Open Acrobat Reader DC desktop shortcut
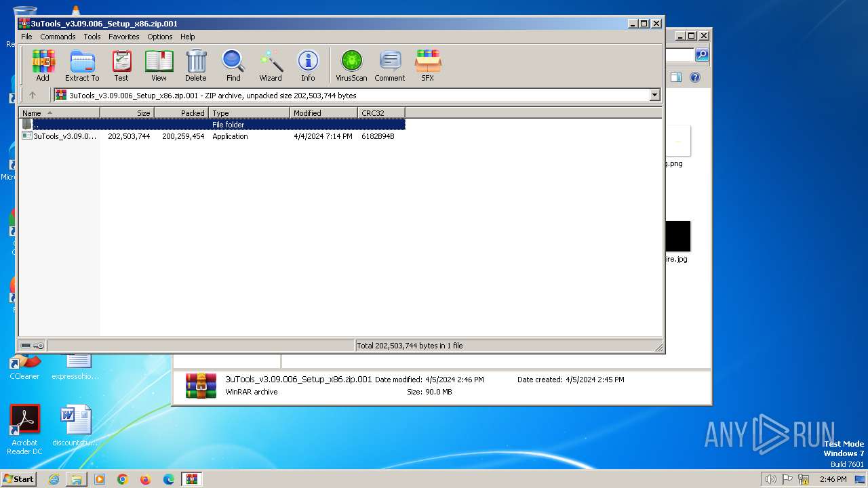 click(x=24, y=430)
